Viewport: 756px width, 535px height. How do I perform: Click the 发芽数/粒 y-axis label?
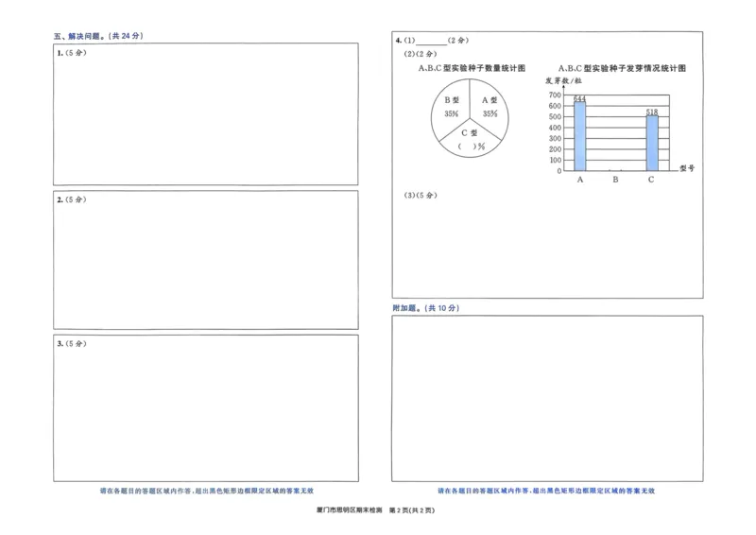[562, 82]
